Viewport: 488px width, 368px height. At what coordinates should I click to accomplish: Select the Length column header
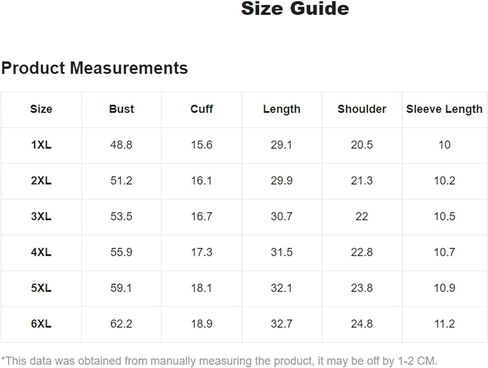(282, 109)
